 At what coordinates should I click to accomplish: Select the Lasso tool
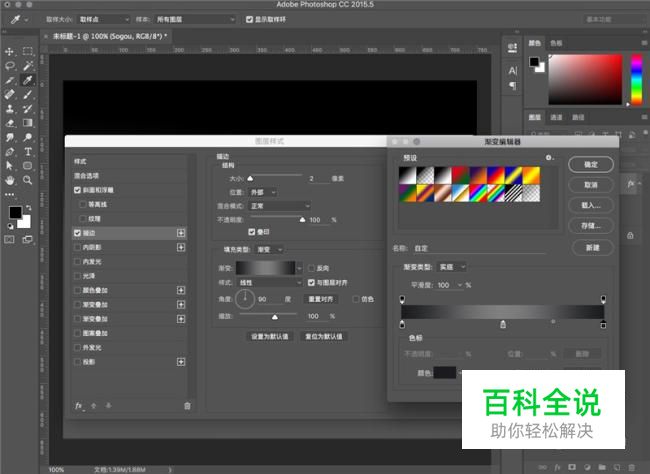tap(9, 66)
